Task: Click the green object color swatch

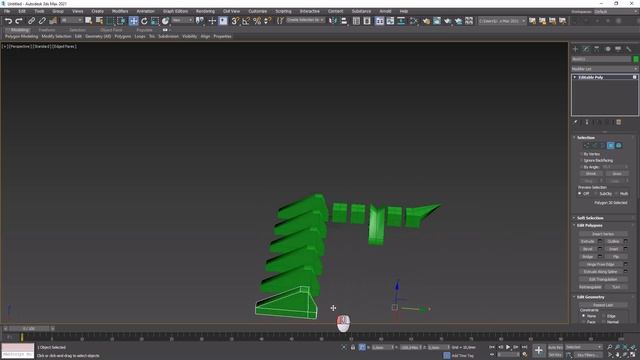Action: (x=636, y=59)
